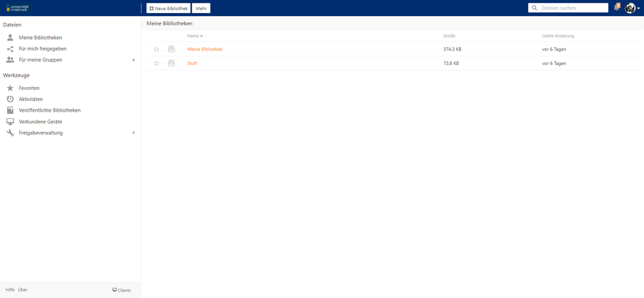
Task: Click library icon next to Stuff
Action: 171,64
